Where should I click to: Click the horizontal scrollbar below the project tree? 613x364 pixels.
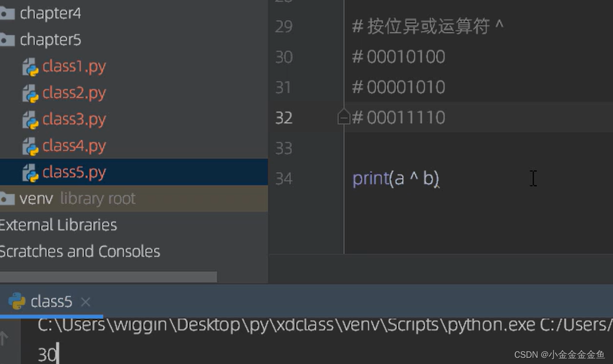tap(109, 275)
